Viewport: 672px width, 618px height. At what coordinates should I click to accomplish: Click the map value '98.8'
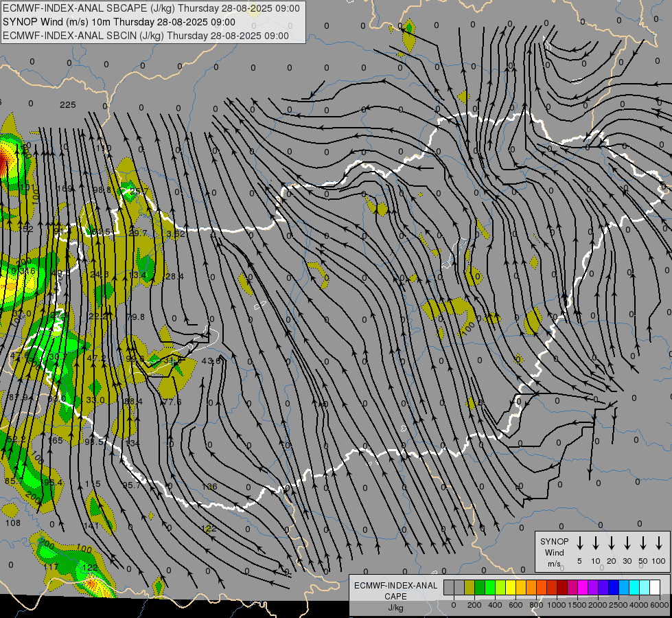tap(102, 190)
